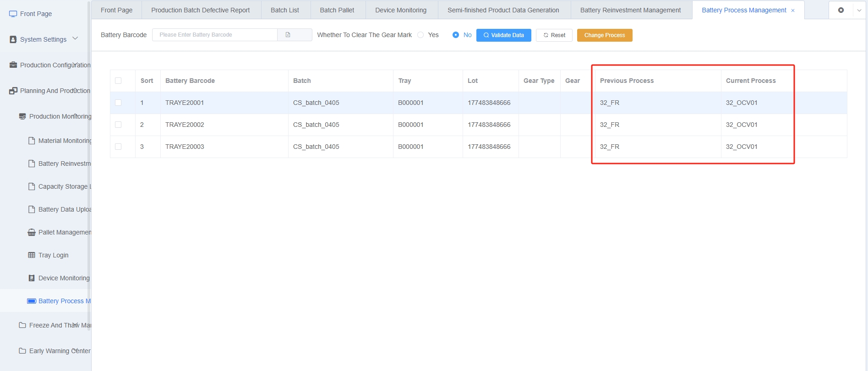Select Yes for clearing the gear mark
This screenshot has width=868, height=371.
pyautogui.click(x=420, y=35)
